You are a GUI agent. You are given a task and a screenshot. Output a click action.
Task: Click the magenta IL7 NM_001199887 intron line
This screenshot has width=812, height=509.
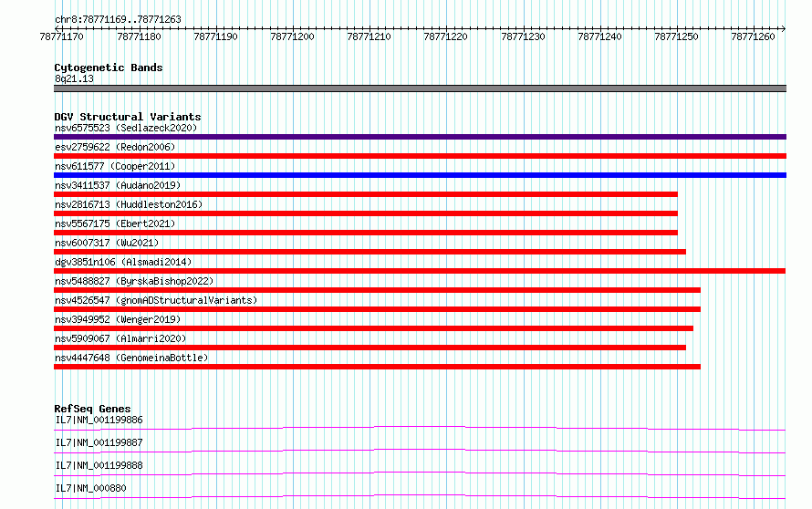[420, 451]
